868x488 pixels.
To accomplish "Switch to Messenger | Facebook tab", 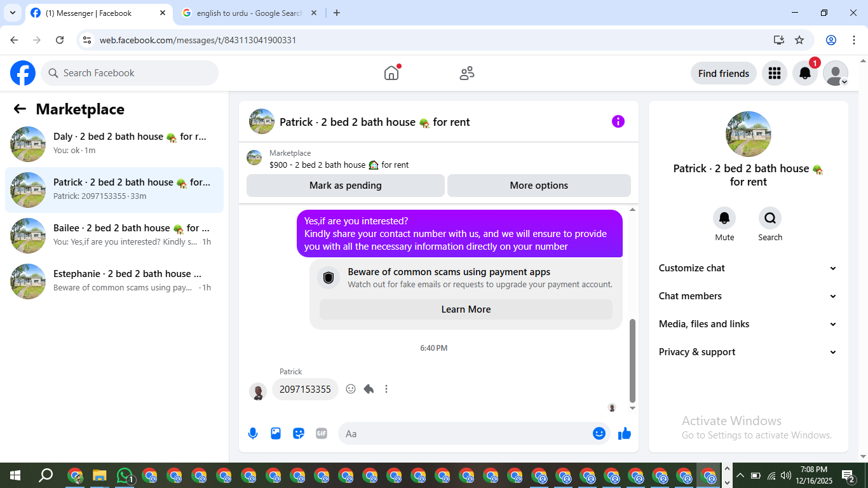I will tap(98, 13).
